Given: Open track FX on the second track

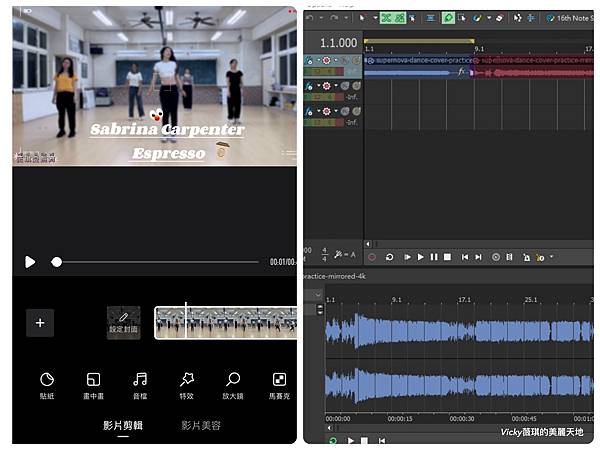Looking at the screenshot, I should click(309, 86).
